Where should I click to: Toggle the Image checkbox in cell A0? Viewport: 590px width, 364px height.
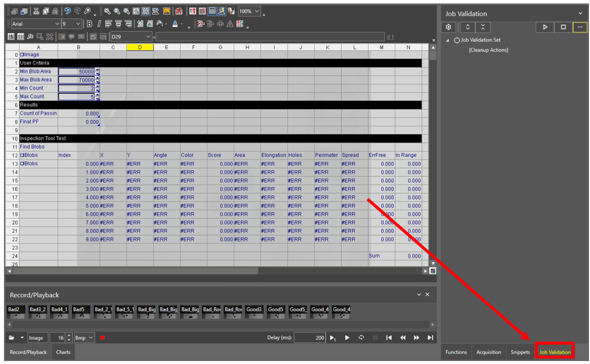tap(22, 55)
